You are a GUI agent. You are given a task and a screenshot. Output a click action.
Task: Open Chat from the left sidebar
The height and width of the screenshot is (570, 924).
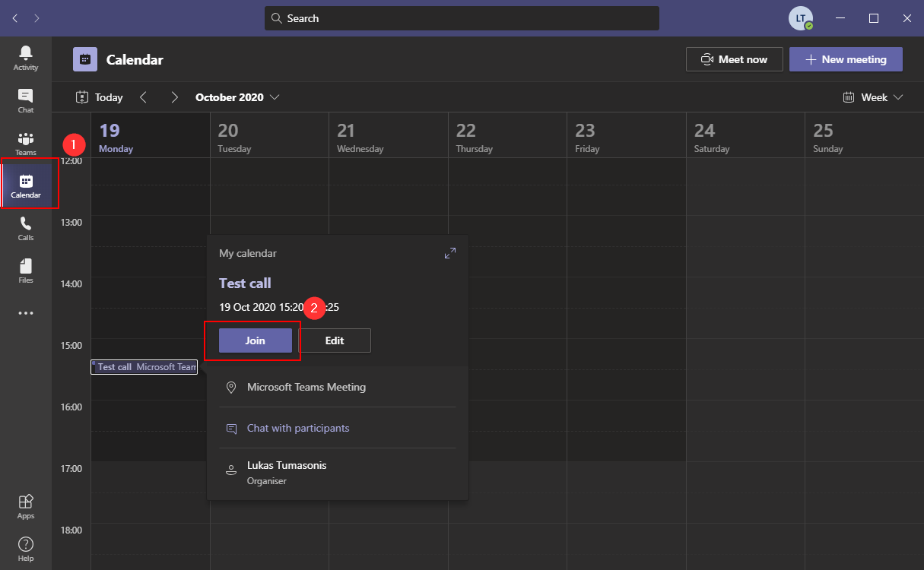point(26,100)
